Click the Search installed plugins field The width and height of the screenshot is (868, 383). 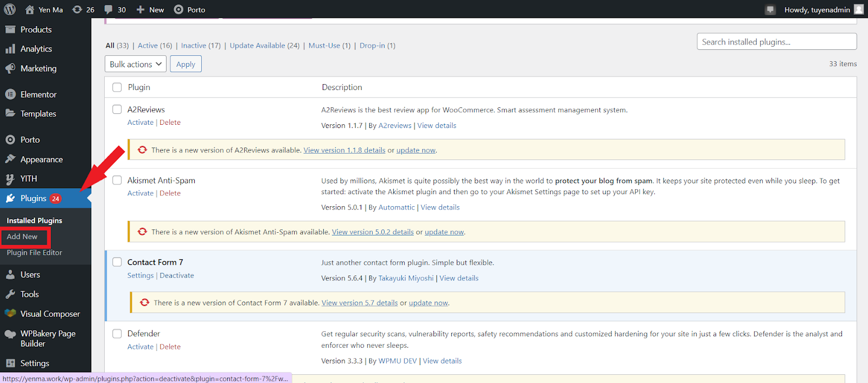click(x=777, y=42)
